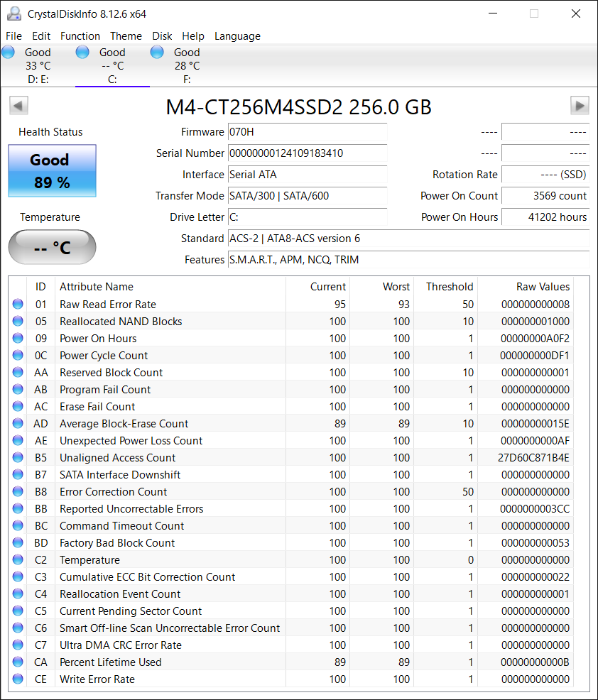The width and height of the screenshot is (598, 700).
Task: Open the Language menu
Action: pyautogui.click(x=237, y=36)
